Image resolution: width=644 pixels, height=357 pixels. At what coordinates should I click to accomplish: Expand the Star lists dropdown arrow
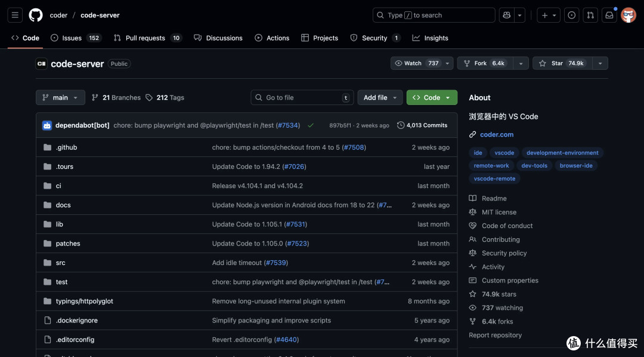(x=600, y=63)
